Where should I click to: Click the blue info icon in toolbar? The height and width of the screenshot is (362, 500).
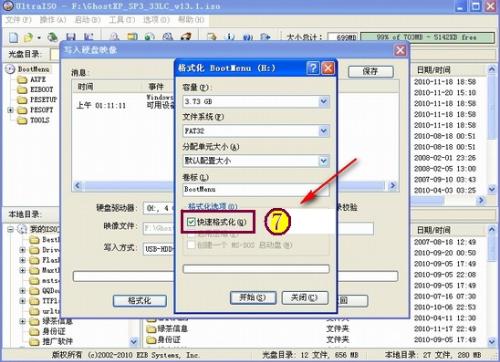(x=230, y=37)
